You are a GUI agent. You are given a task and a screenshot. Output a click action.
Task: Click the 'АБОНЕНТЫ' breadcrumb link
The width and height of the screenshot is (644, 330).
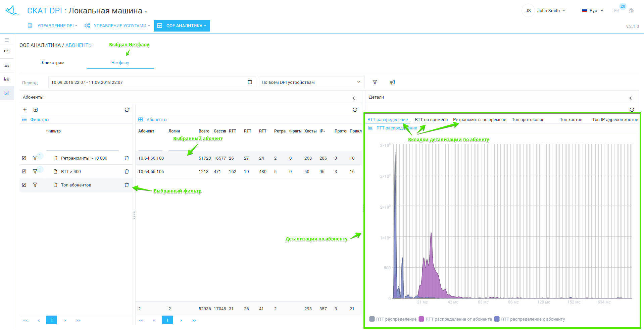pyautogui.click(x=79, y=45)
